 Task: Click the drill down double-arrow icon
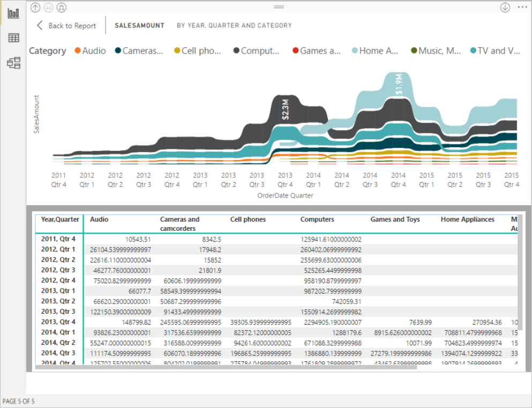(x=48, y=7)
